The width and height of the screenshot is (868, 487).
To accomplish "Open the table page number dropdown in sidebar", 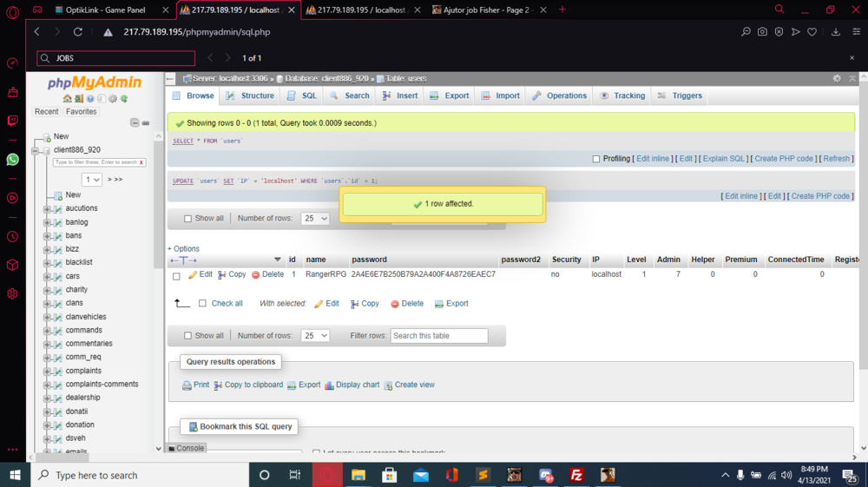I will click(92, 180).
